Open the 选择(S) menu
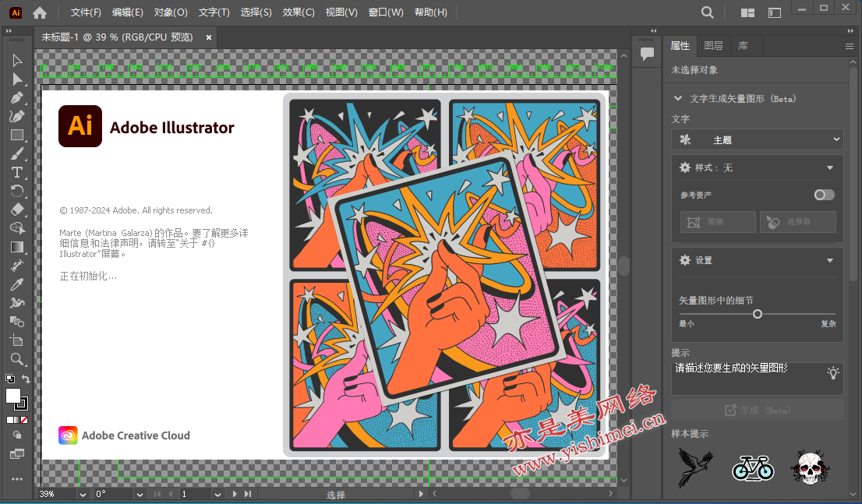The image size is (862, 504). coord(256,12)
